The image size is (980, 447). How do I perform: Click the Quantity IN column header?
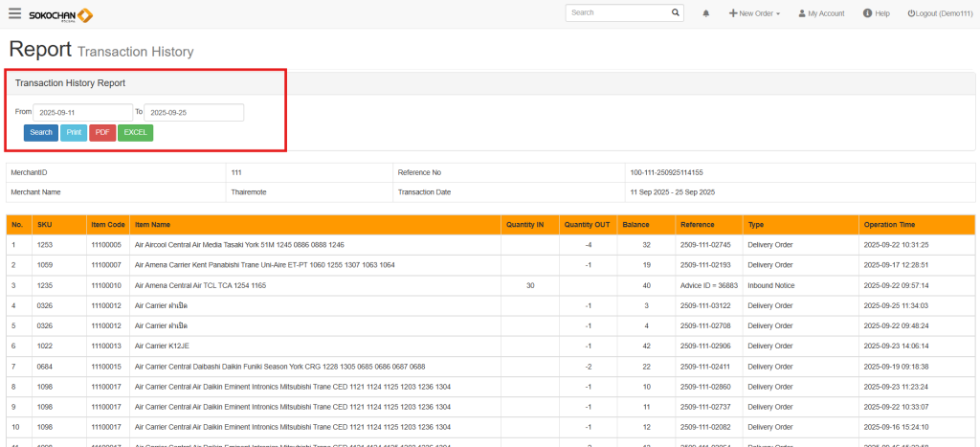(524, 225)
